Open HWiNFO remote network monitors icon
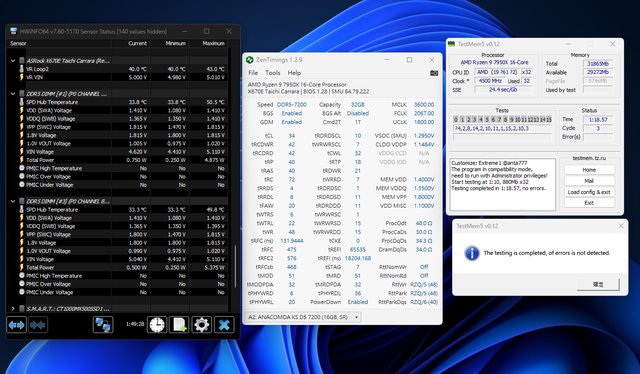The width and height of the screenshot is (640, 374). [x=103, y=325]
